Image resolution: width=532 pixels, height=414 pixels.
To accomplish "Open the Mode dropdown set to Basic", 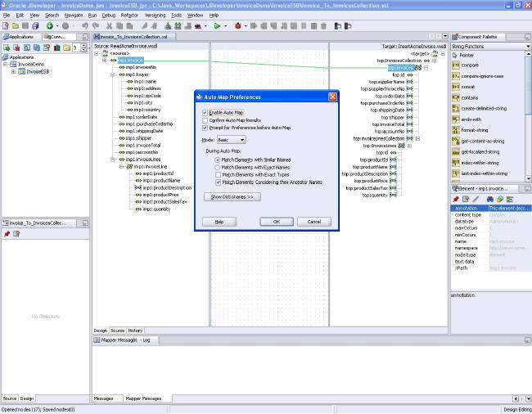I will click(x=232, y=140).
